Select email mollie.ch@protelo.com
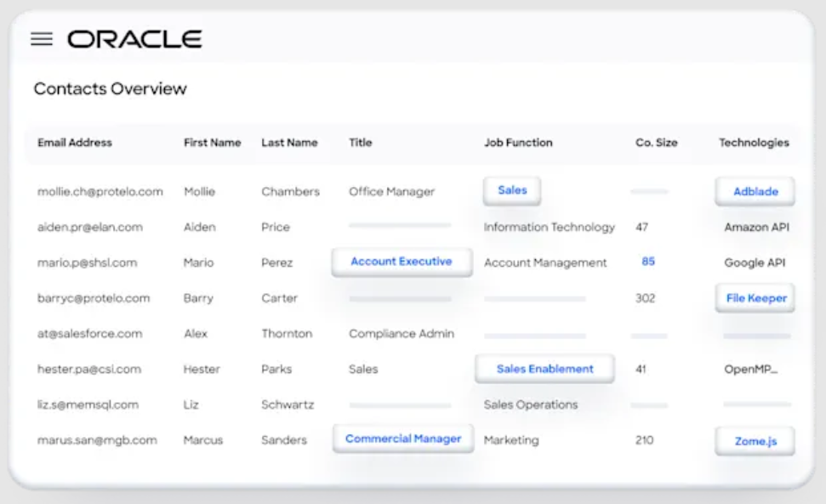826x504 pixels. click(x=100, y=191)
